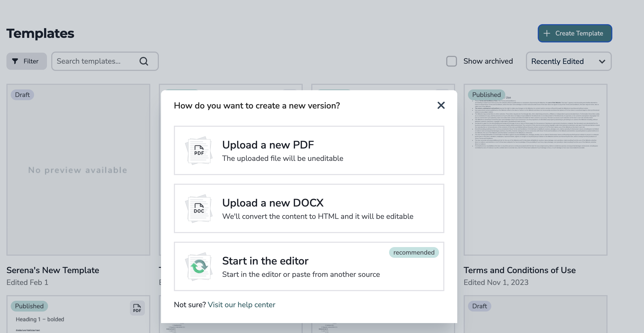Select Start in the editor option

(309, 266)
